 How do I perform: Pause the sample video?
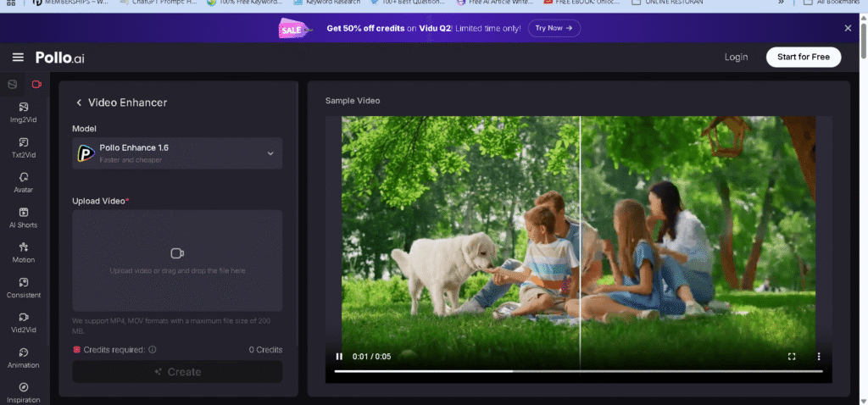coord(339,357)
